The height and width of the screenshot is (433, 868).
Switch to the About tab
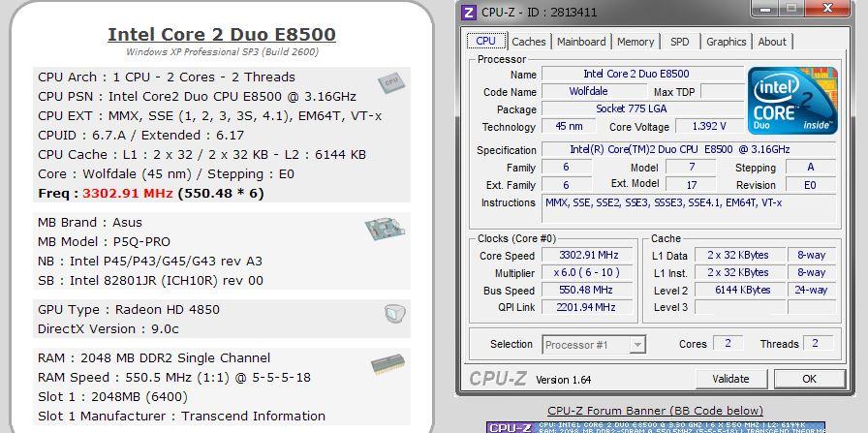(x=772, y=42)
